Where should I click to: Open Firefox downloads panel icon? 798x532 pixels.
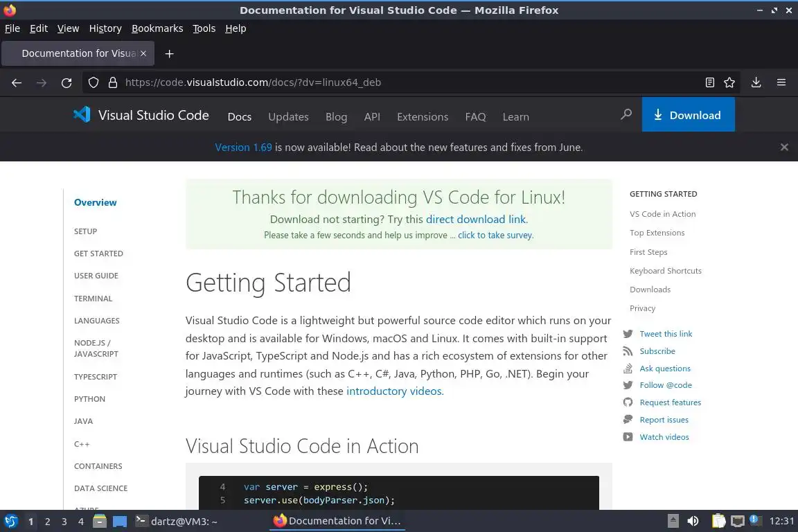(756, 82)
